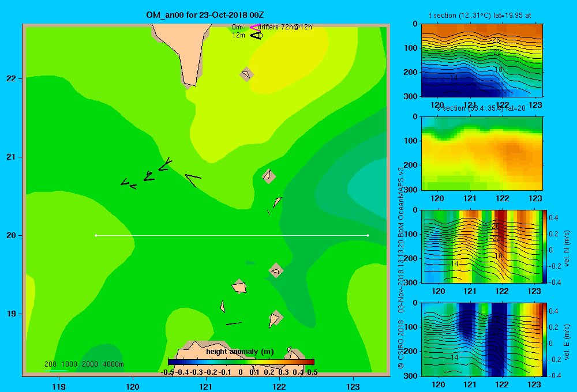Viewport: 577px width, 392px height.
Task: Click the '4000m' depth contour label
Action: 113,364
